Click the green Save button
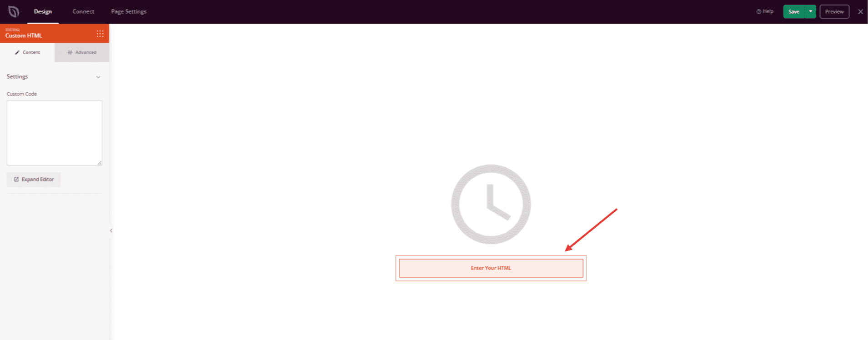 pyautogui.click(x=794, y=11)
